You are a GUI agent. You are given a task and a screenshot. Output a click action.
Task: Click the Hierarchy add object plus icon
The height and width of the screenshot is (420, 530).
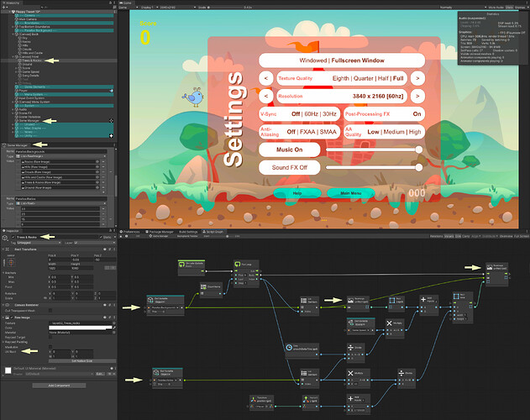point(3,7)
